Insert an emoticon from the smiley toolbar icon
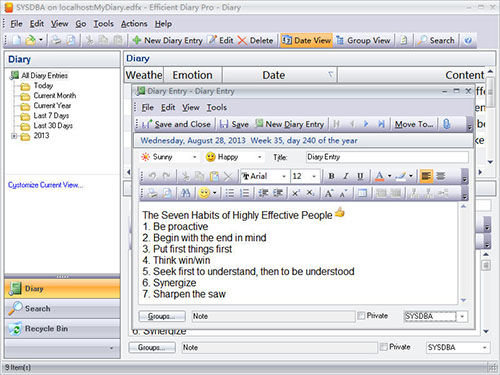 point(204,193)
